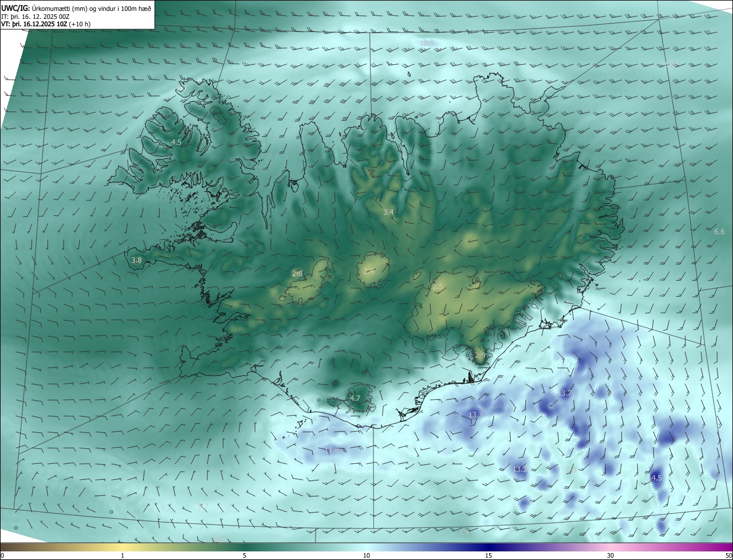Click the "2.5" value on the map
This screenshot has height=560, width=733.
pyautogui.click(x=438, y=286)
